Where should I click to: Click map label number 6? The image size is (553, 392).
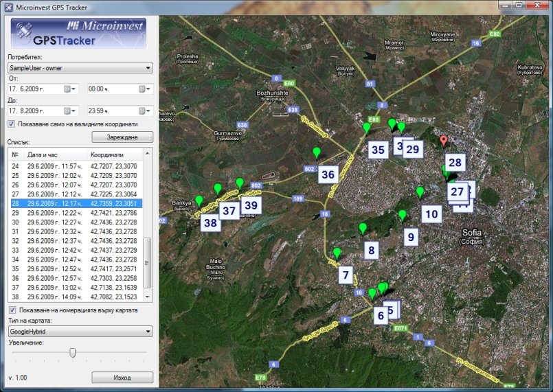381,316
